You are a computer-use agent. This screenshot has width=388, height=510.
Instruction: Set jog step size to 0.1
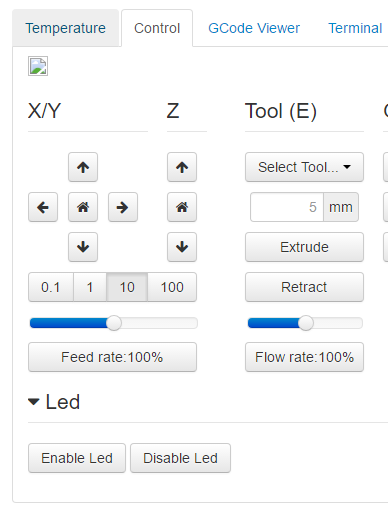click(x=51, y=287)
